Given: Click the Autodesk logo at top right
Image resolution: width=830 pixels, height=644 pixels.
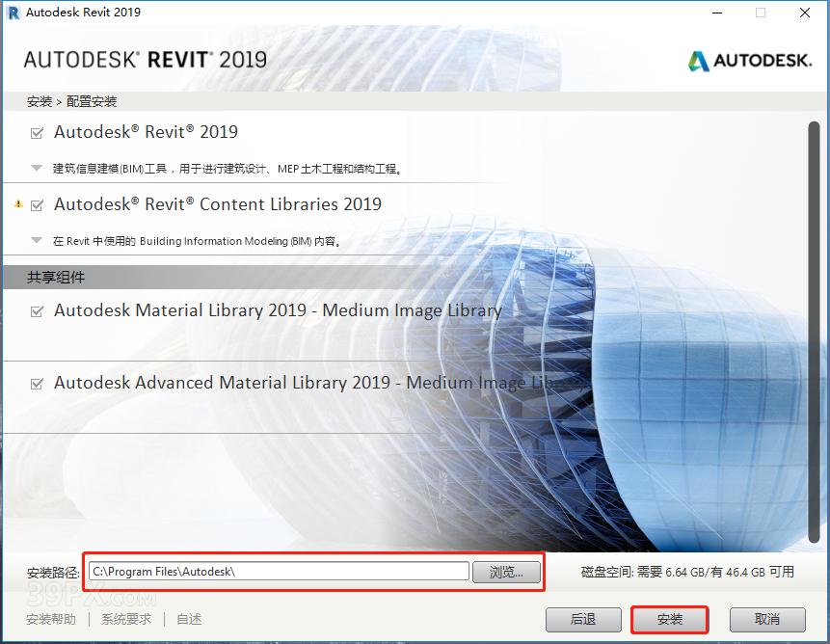Looking at the screenshot, I should pos(750,61).
